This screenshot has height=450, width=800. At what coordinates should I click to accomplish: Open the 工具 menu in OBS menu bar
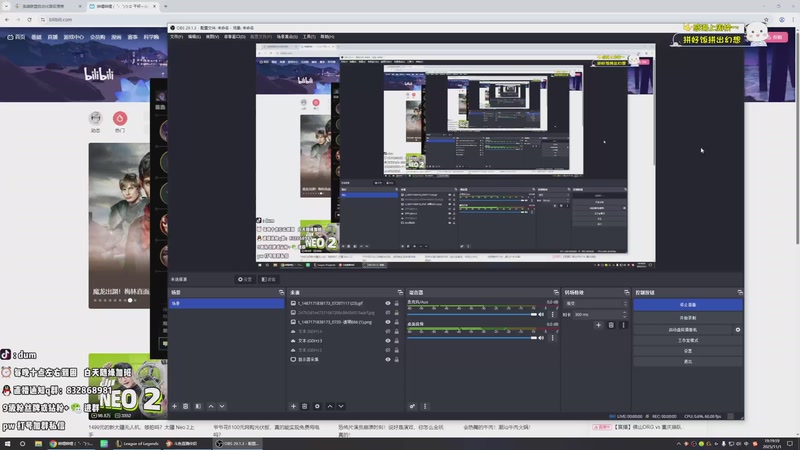click(308, 37)
